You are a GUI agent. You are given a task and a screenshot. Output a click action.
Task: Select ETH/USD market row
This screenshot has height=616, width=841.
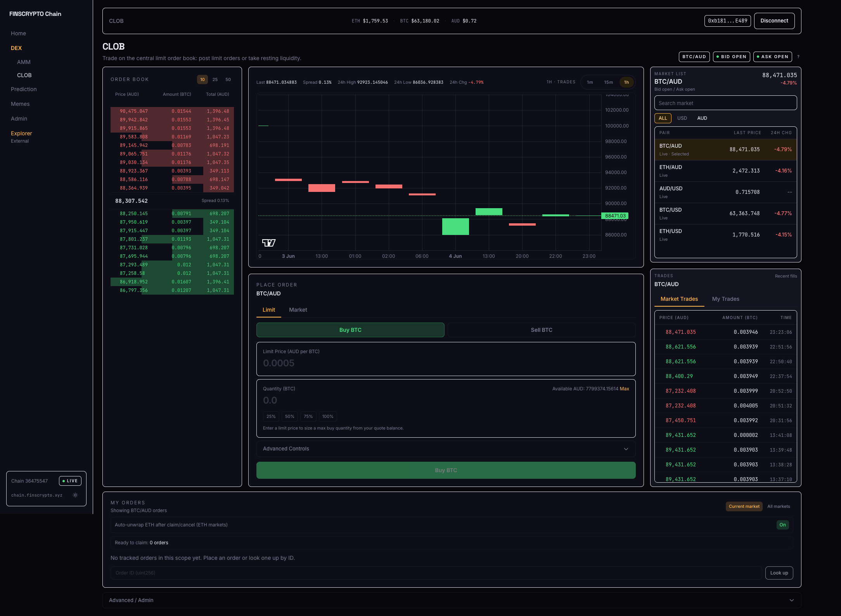point(725,235)
